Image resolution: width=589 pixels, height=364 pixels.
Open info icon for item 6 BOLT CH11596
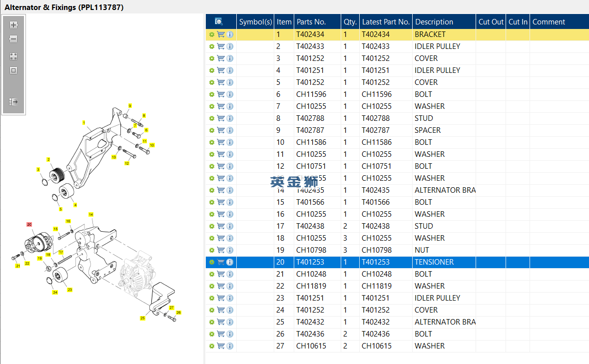point(230,94)
